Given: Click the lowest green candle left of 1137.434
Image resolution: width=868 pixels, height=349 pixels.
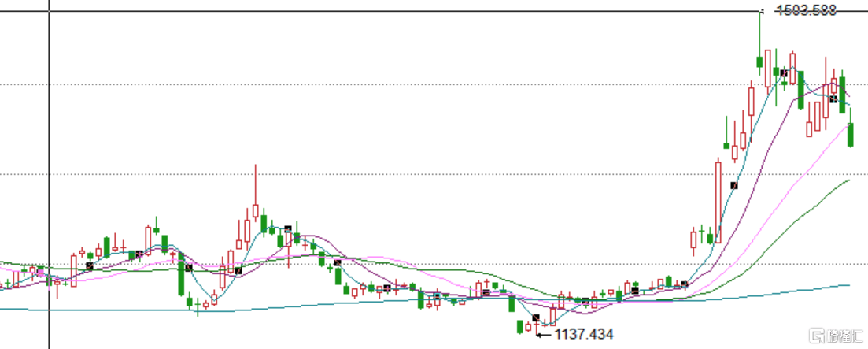Looking at the screenshot, I should (519, 325).
